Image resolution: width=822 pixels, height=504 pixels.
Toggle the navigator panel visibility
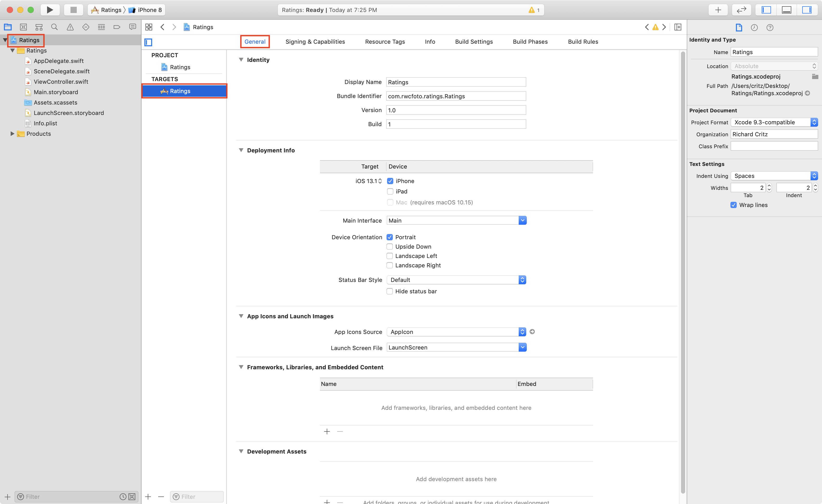766,10
